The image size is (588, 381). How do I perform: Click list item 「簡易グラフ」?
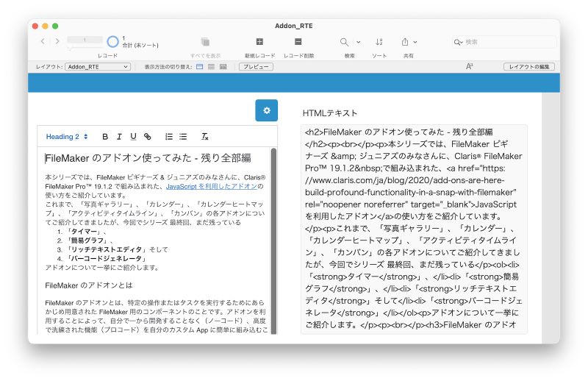(x=87, y=241)
